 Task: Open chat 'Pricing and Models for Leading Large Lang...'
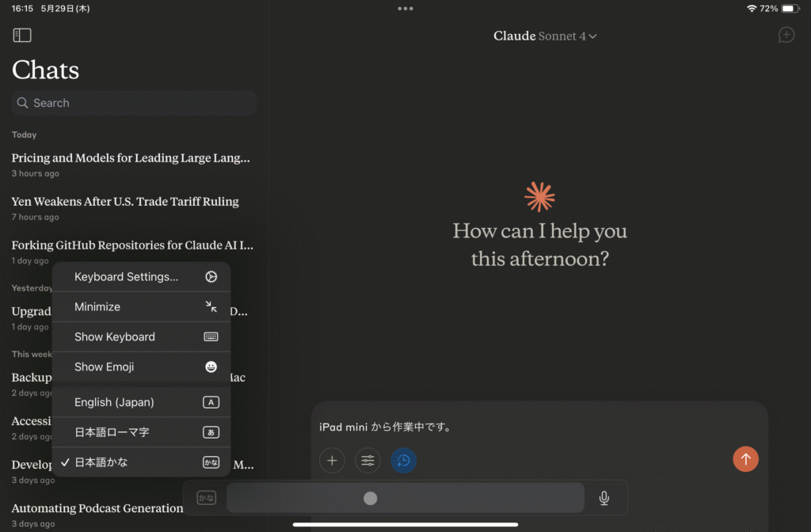click(131, 164)
